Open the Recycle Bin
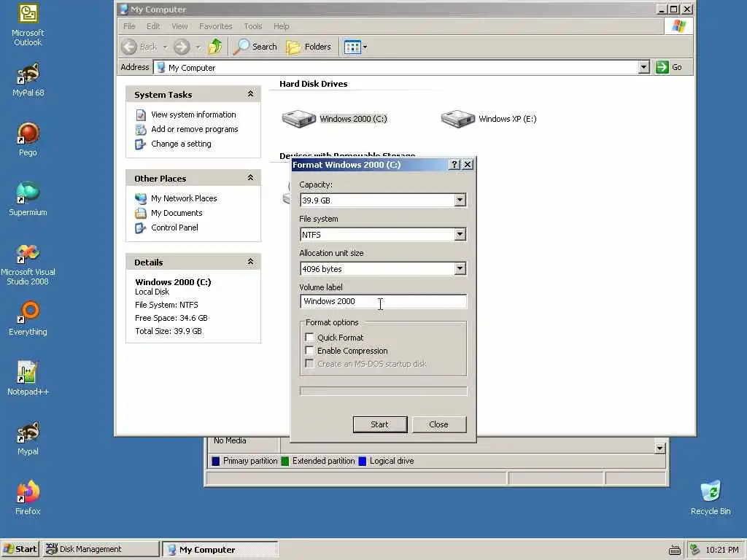This screenshot has width=747, height=560. click(x=711, y=498)
